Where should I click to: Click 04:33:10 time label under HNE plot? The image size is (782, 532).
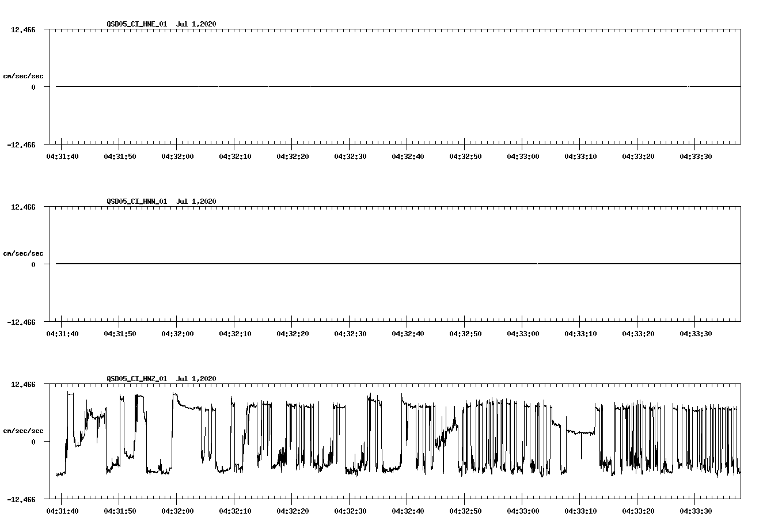click(580, 157)
